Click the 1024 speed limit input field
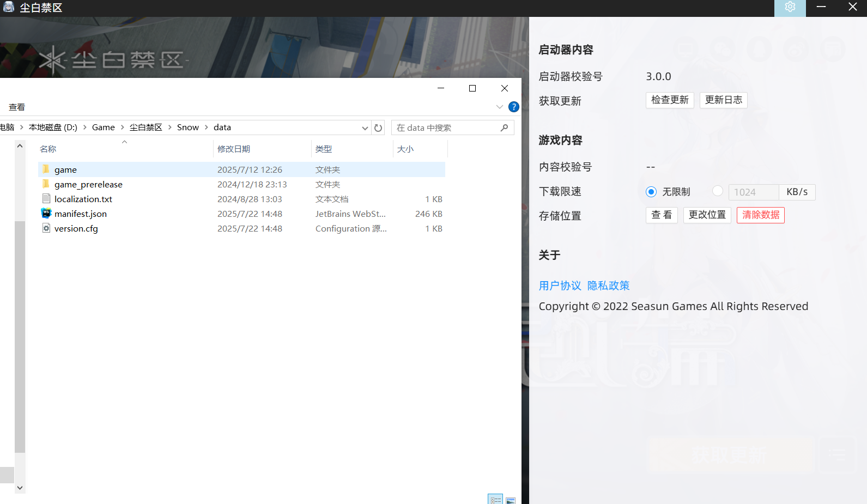 (x=754, y=192)
